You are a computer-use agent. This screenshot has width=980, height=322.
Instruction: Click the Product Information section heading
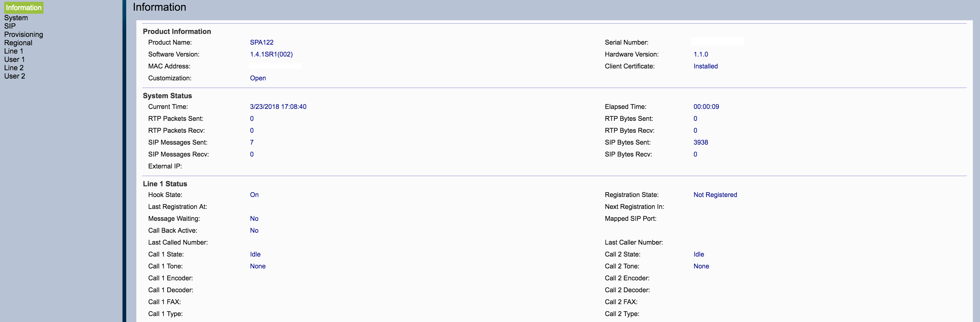tap(177, 32)
